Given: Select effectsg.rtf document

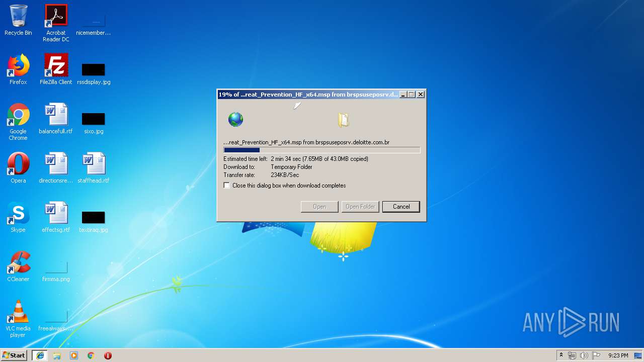Looking at the screenshot, I should (56, 217).
